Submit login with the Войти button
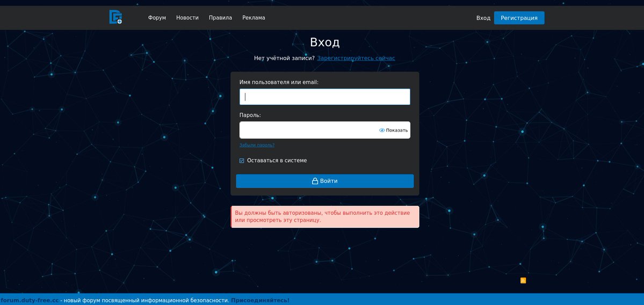This screenshot has width=644, height=305. (324, 181)
